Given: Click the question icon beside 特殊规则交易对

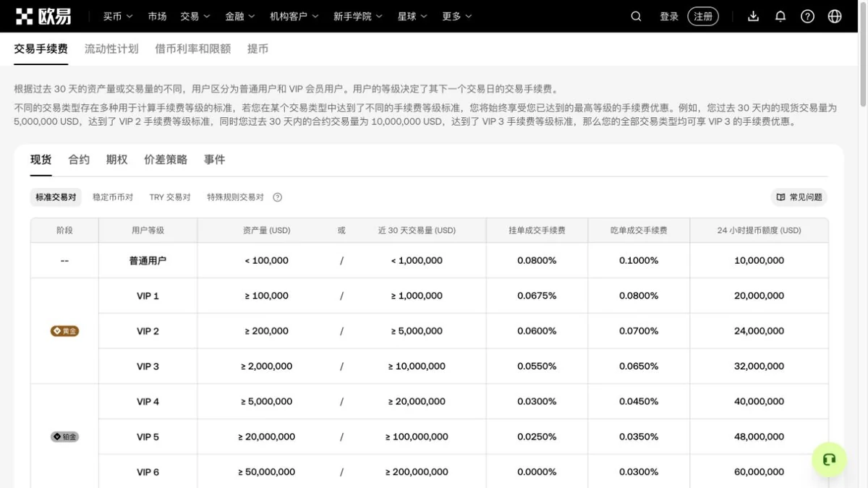Looking at the screenshot, I should point(277,197).
